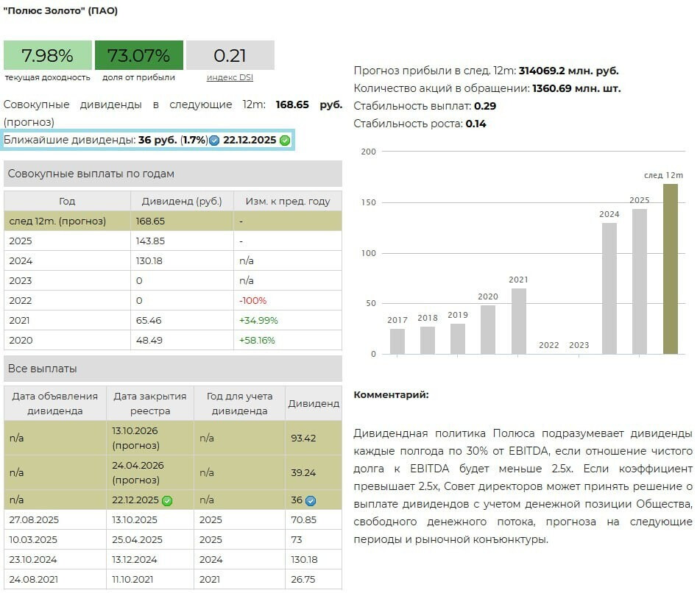The image size is (700, 593).
Task: Click blue verified badge after 36 руб. (1.7%)
Action: 214,141
